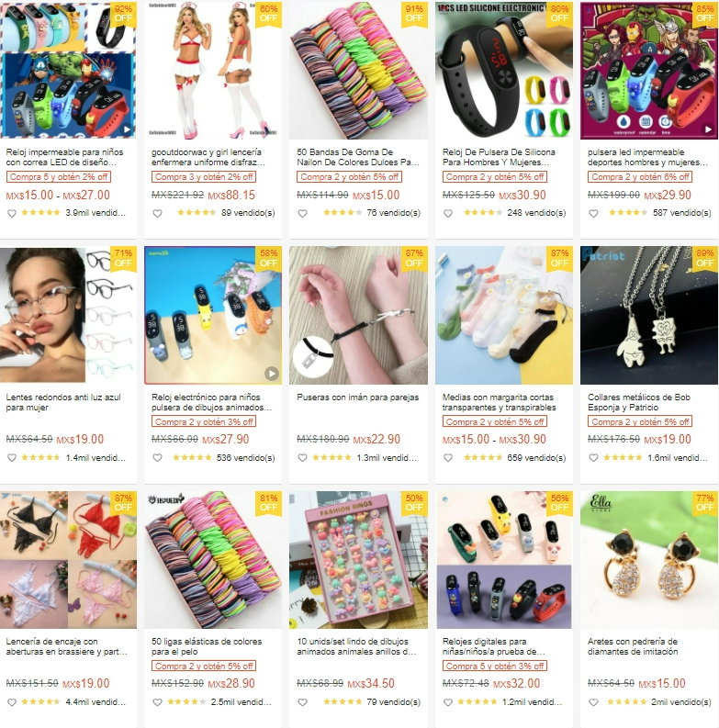This screenshot has width=719, height=728.
Task: Heart the Relojes digitales para niñas/niños listing
Action: coord(448,702)
